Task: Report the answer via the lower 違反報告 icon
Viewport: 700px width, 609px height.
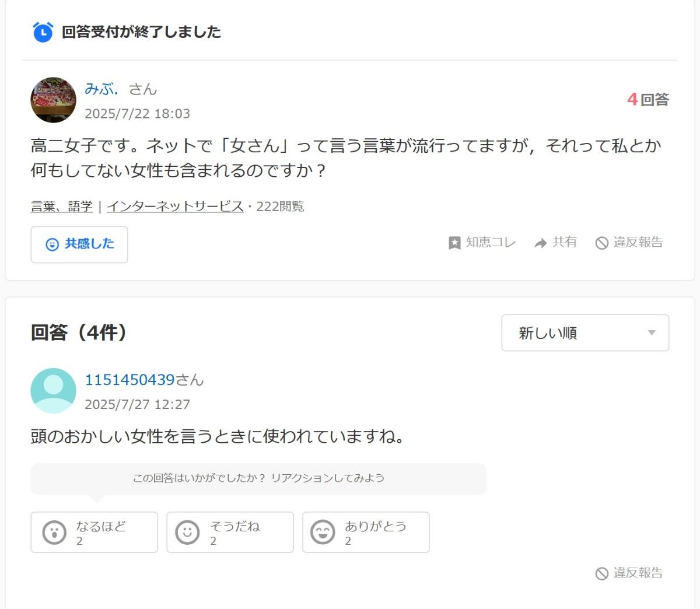Action: point(601,574)
